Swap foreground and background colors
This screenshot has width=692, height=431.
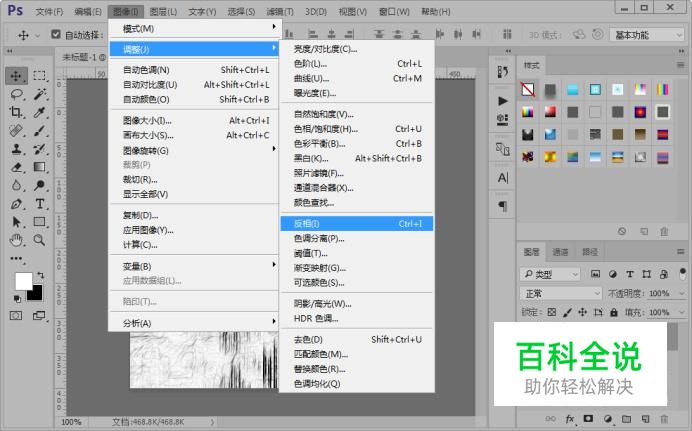click(41, 275)
